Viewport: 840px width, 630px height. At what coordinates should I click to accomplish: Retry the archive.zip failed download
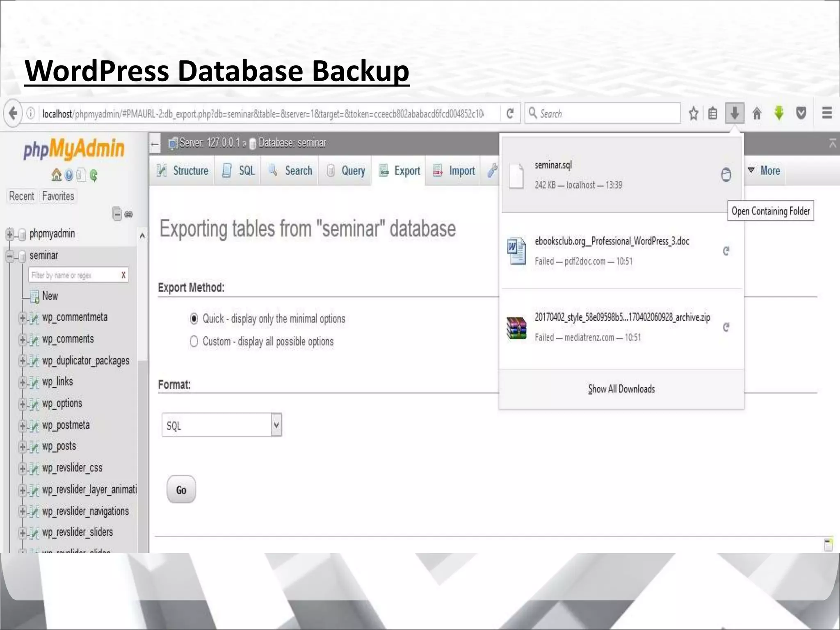point(726,327)
